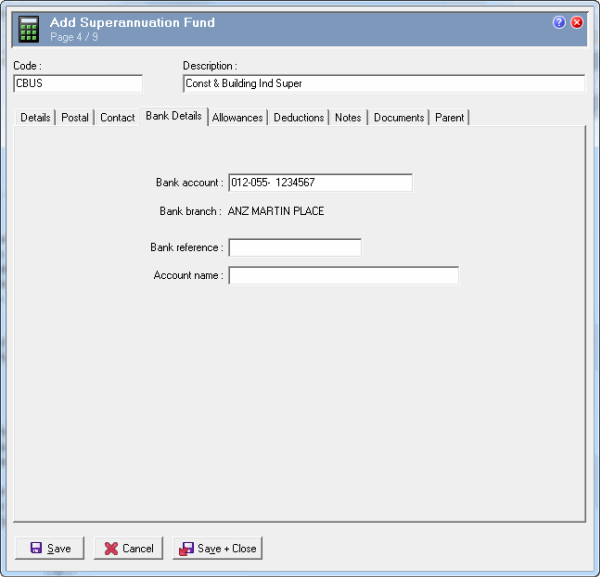Click into the Code field containing CBUS
Screen dimensions: 600x577
[77, 84]
